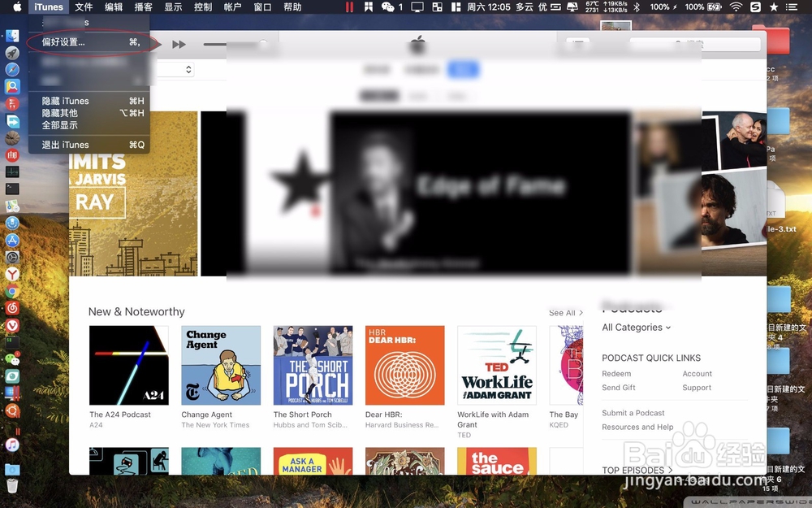812x508 pixels.
Task: Open System Preferences gear in dock
Action: tap(12, 257)
